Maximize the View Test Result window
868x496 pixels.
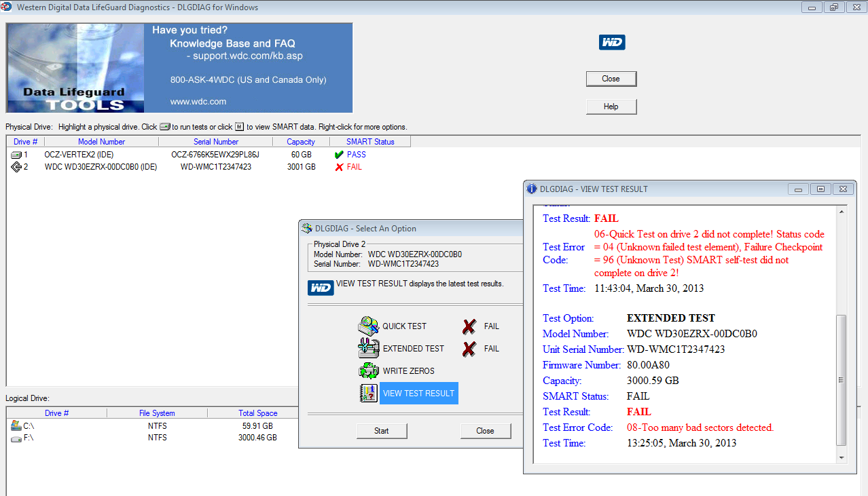coord(820,189)
